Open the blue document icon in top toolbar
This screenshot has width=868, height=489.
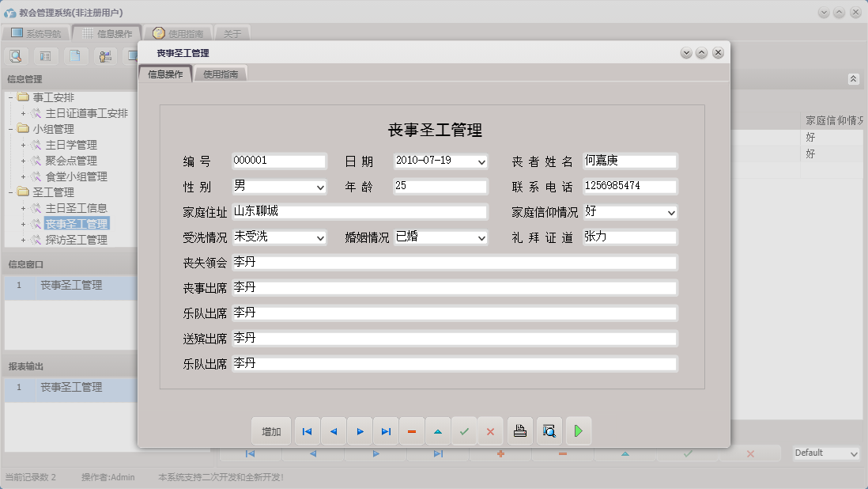[75, 56]
